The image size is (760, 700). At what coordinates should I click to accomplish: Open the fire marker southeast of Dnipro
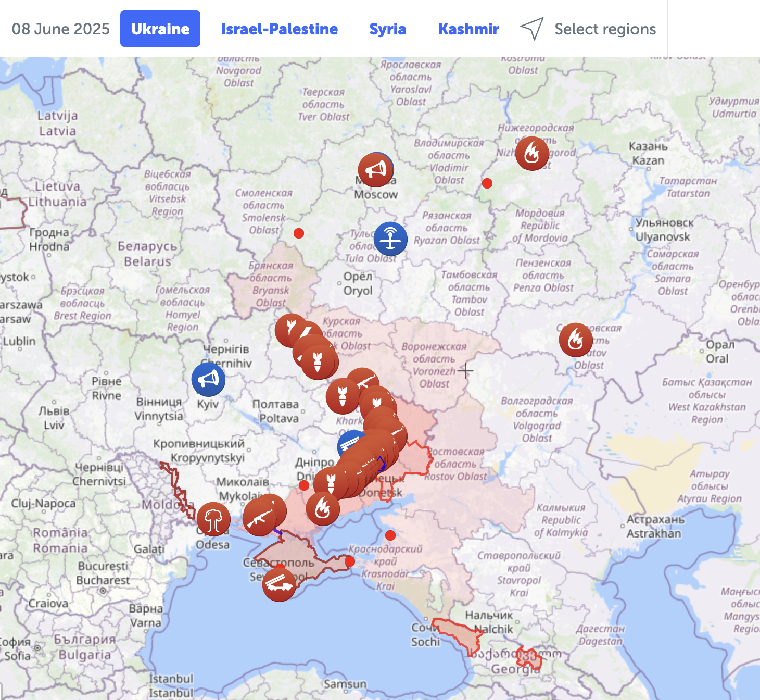tap(323, 508)
